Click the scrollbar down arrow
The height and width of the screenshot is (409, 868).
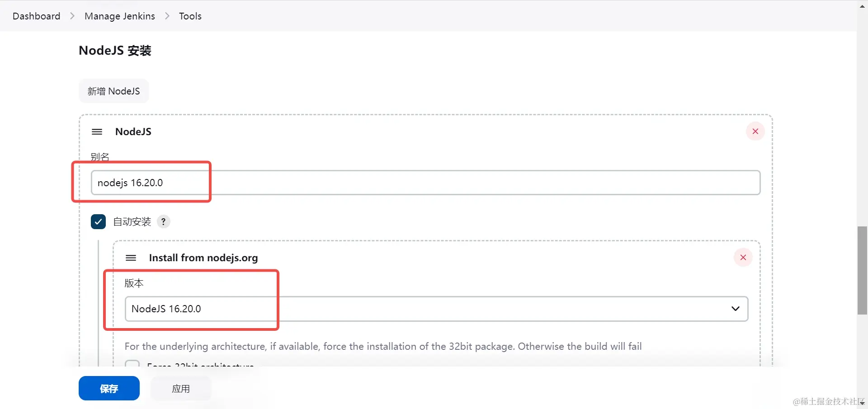pos(861,403)
